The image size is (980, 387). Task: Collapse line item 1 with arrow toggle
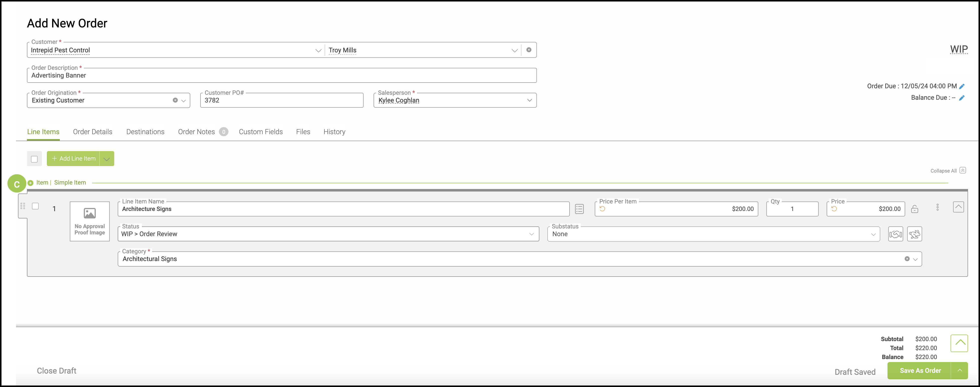tap(958, 207)
